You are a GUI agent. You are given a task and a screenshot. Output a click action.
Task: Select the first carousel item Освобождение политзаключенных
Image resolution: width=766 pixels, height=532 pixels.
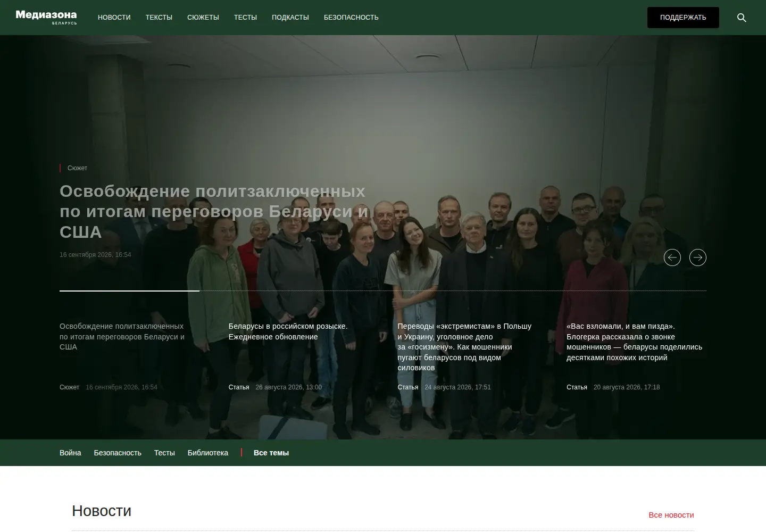coord(122,336)
